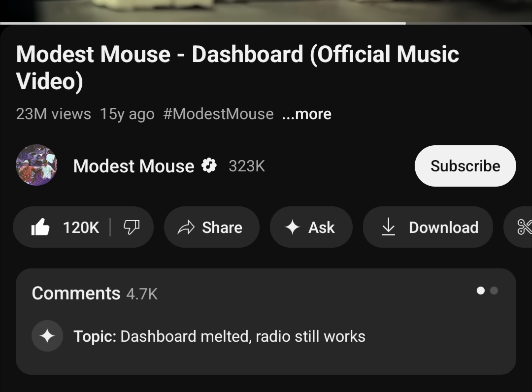Tap the thumbs-up like icon
This screenshot has width=532, height=392.
point(40,228)
